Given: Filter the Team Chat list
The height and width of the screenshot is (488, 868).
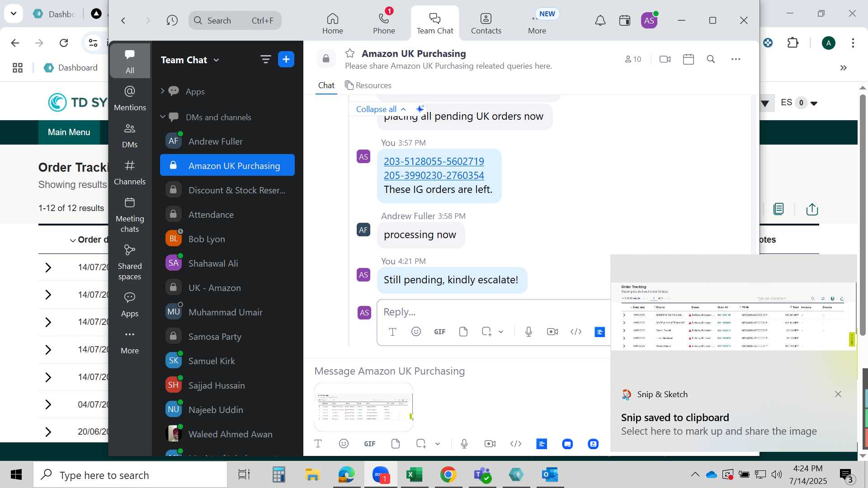Looking at the screenshot, I should tap(265, 59).
